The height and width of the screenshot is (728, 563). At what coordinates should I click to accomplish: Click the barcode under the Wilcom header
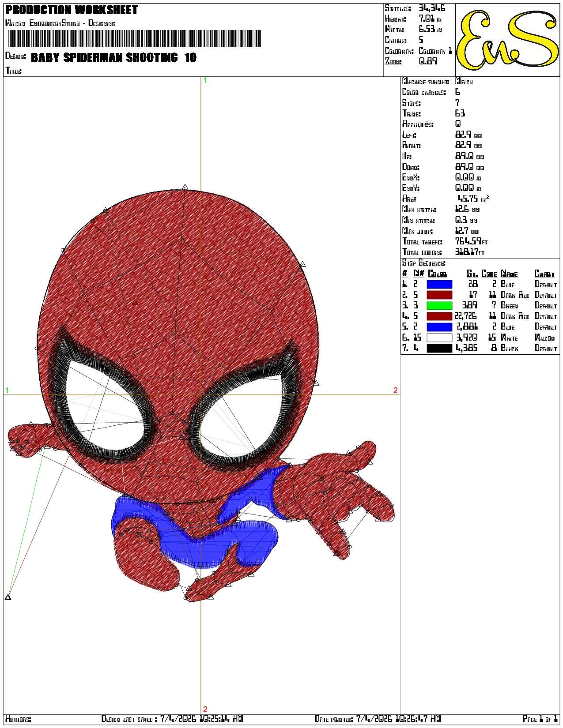(x=134, y=39)
